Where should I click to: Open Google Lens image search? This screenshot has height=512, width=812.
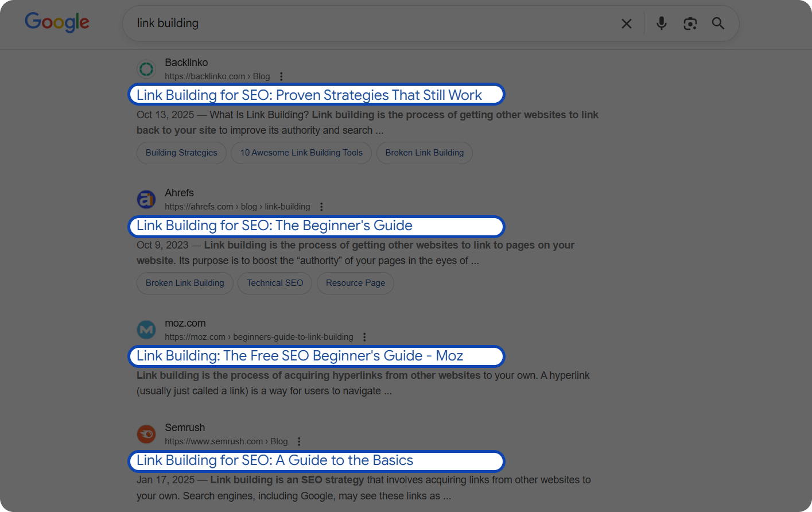tap(690, 24)
